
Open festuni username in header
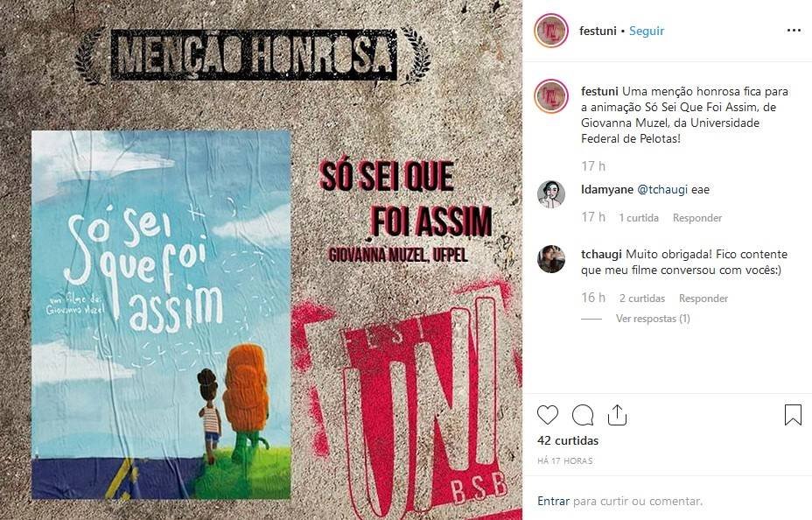pos(598,31)
